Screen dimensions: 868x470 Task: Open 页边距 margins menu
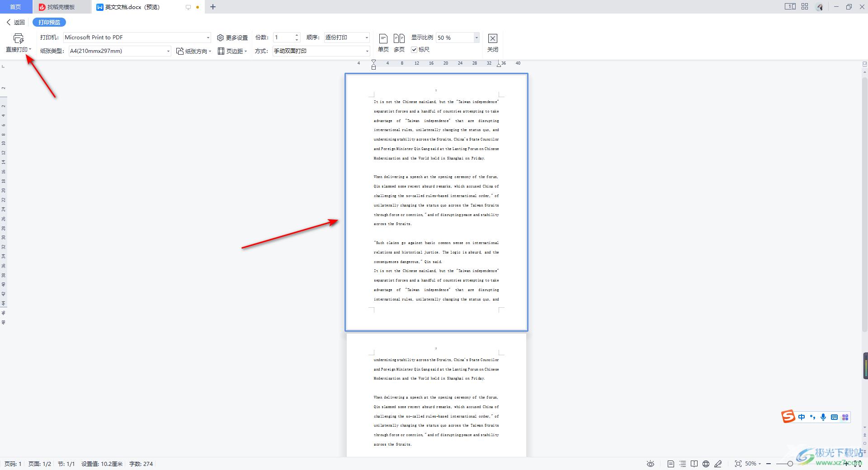(232, 51)
